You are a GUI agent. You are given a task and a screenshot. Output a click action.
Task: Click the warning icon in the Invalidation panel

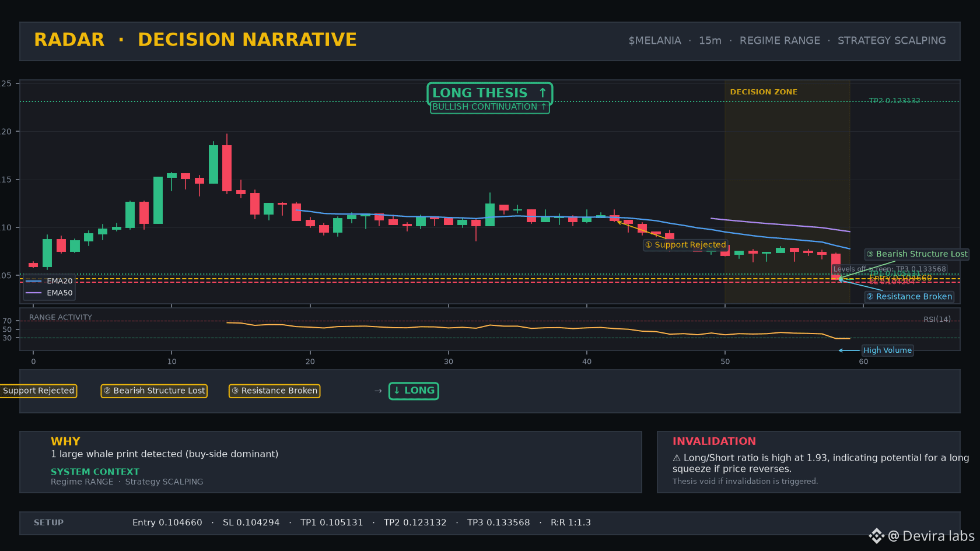[677, 458]
